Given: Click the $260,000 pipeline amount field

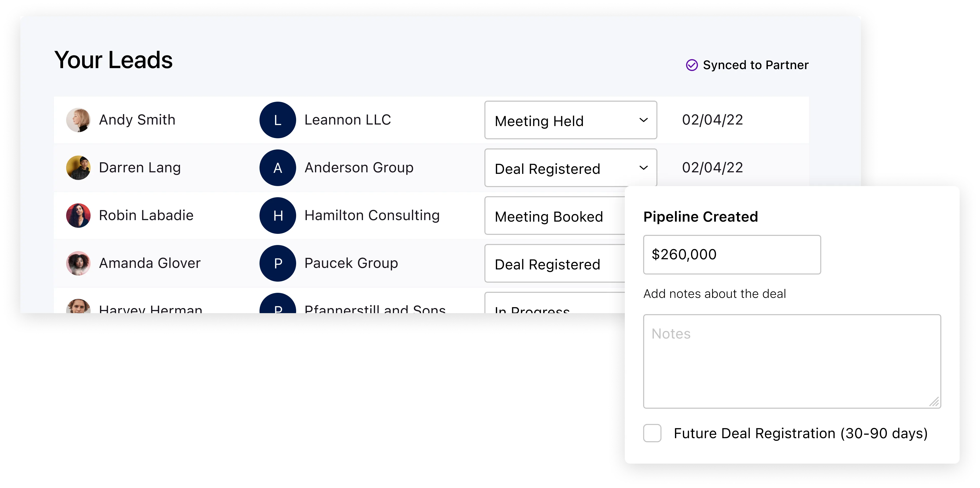Looking at the screenshot, I should [732, 254].
